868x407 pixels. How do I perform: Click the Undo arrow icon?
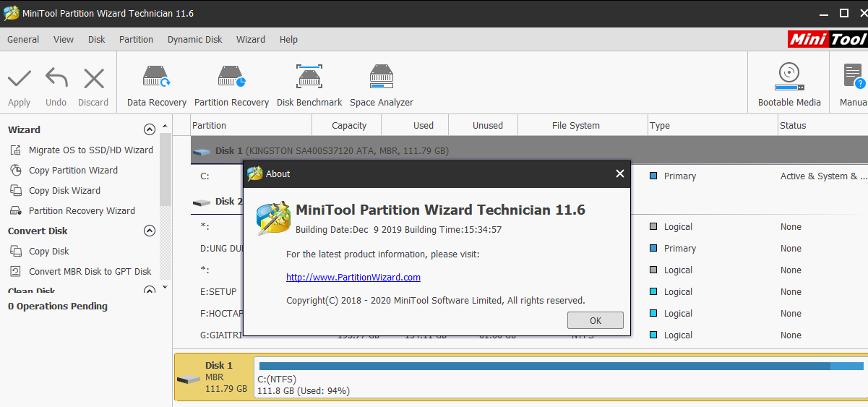coord(56,78)
